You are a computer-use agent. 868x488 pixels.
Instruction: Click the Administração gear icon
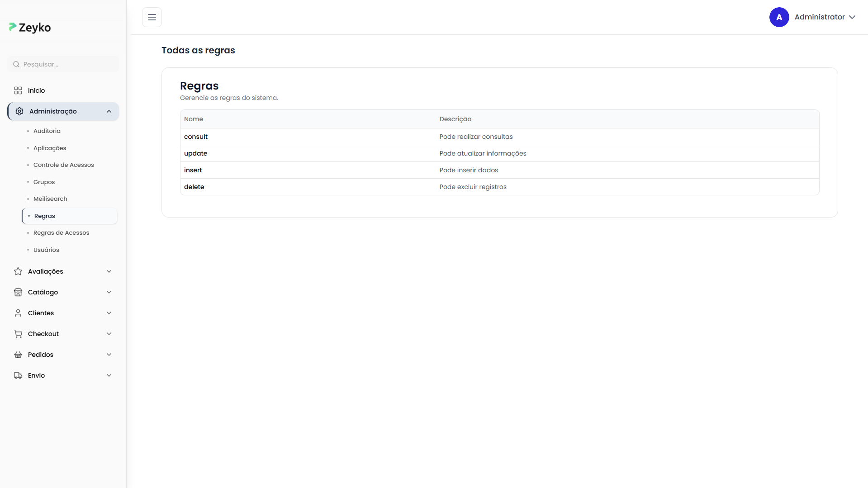tap(19, 111)
